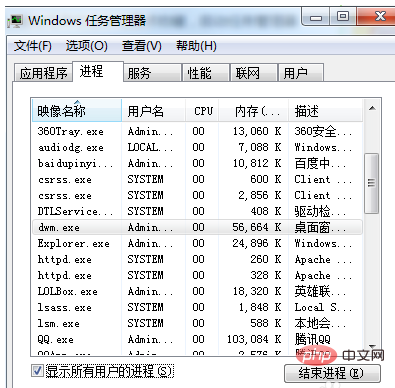Go to the 联网 tab

pyautogui.click(x=254, y=73)
